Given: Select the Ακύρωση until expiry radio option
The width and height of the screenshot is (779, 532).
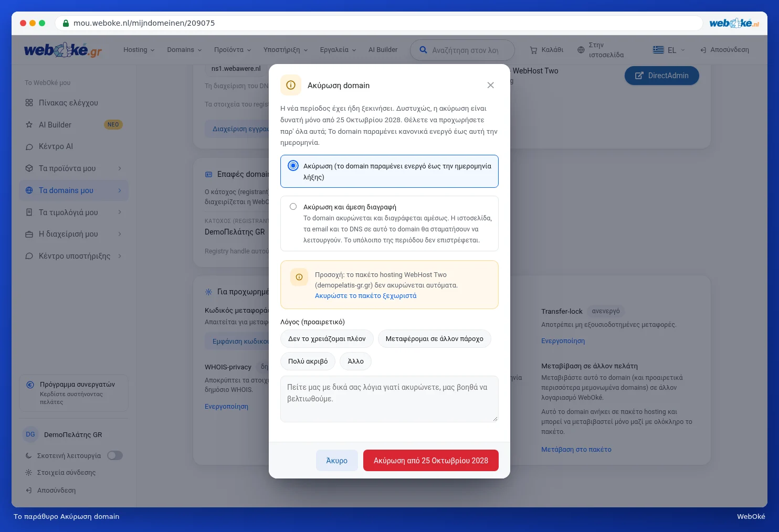Looking at the screenshot, I should [x=293, y=166].
